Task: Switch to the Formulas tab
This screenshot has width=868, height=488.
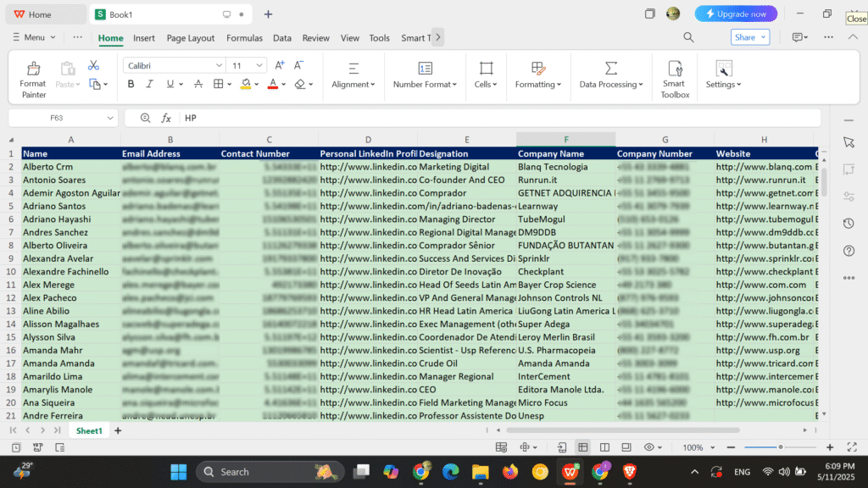Action: [244, 37]
